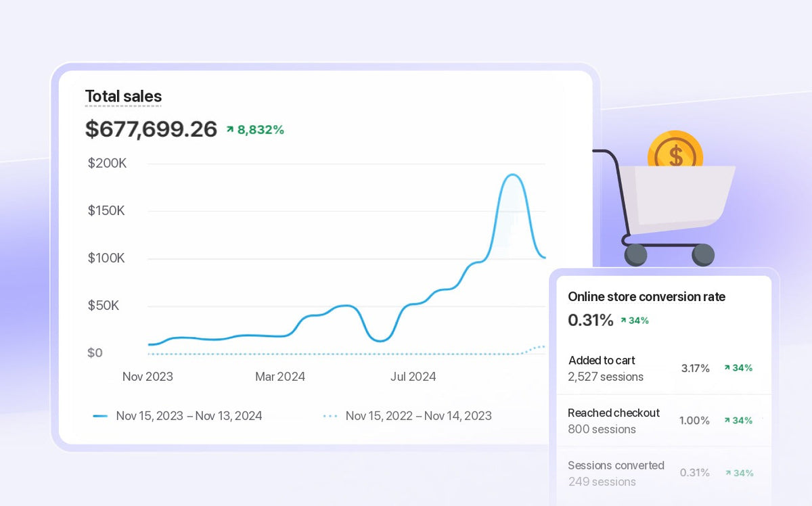Image resolution: width=812 pixels, height=506 pixels.
Task: Click the Jul 2024 axis label
Action: [413, 377]
